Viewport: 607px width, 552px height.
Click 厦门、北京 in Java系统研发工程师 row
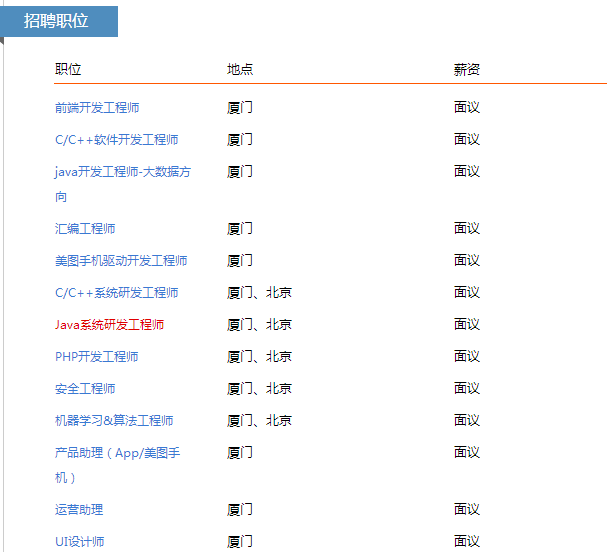pos(259,324)
